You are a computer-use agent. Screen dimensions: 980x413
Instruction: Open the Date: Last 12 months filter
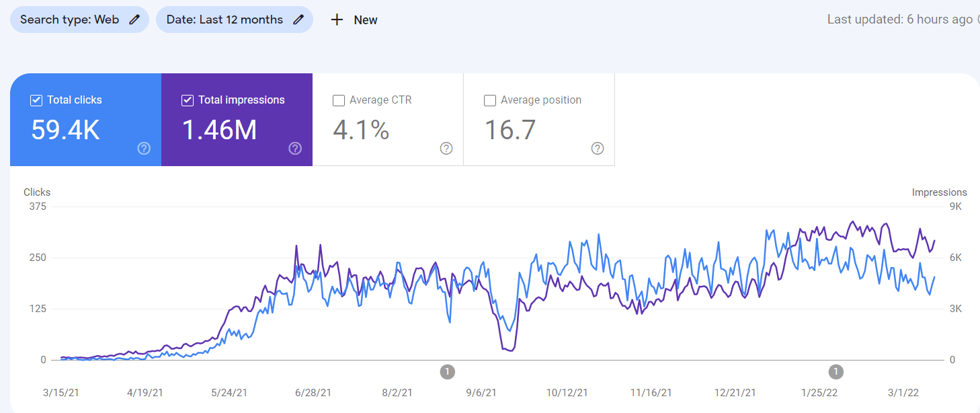(x=224, y=20)
